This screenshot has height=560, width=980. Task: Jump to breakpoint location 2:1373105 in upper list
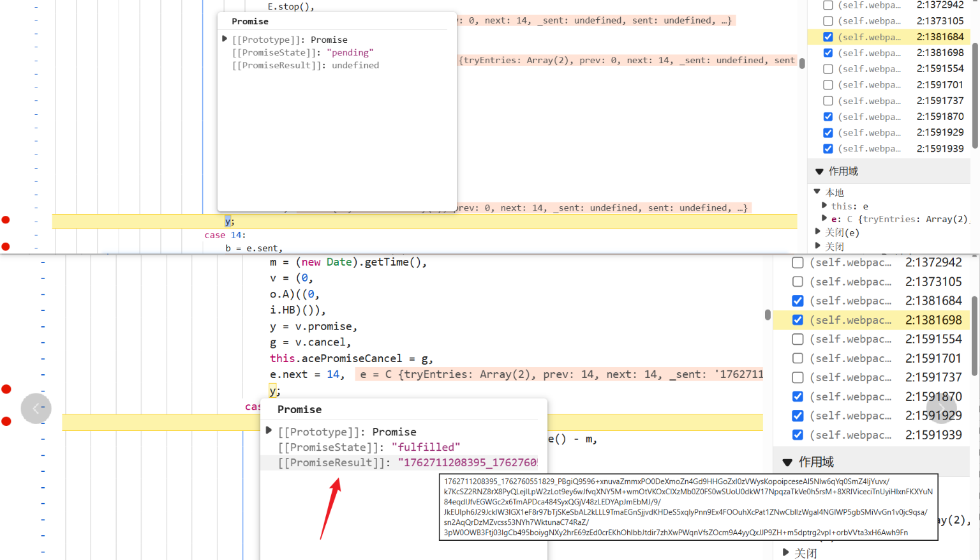coord(940,21)
